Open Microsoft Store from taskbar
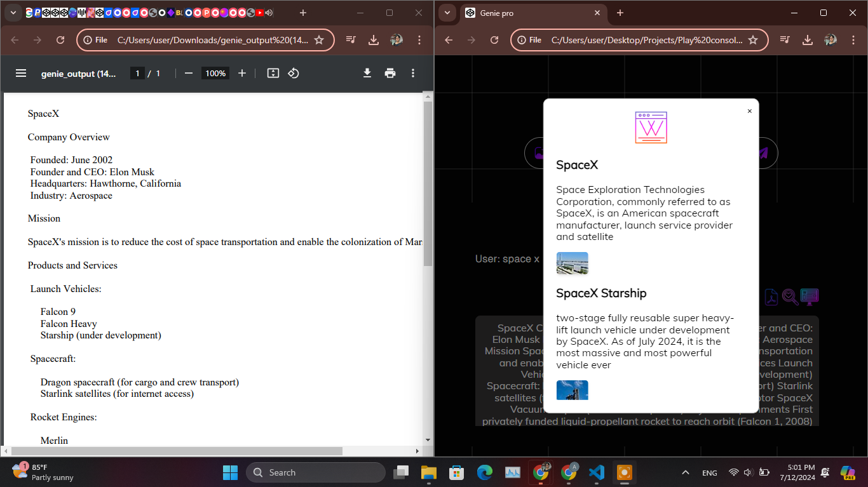This screenshot has height=487, width=868. [457, 472]
